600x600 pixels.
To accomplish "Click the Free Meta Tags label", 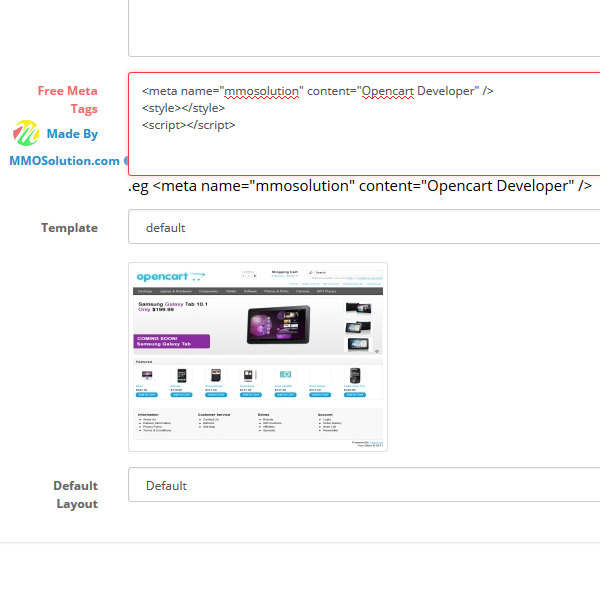I will tap(68, 99).
